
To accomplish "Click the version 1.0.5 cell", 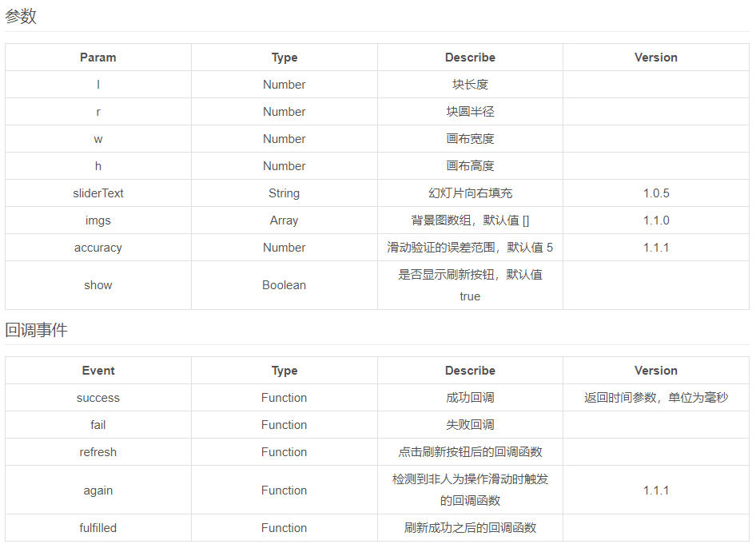I will pos(656,193).
